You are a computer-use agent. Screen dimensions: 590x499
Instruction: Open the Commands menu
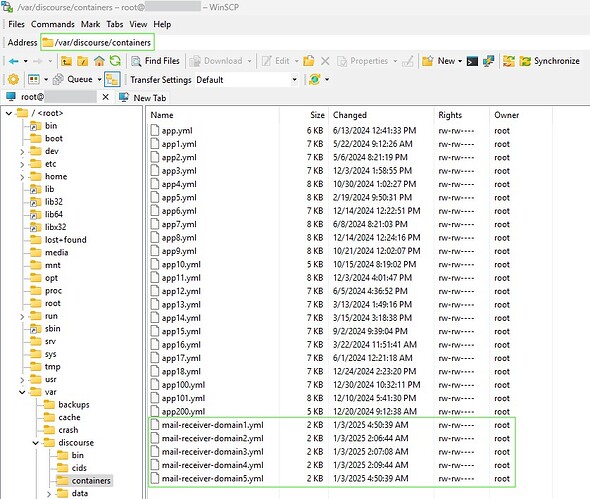pos(53,24)
